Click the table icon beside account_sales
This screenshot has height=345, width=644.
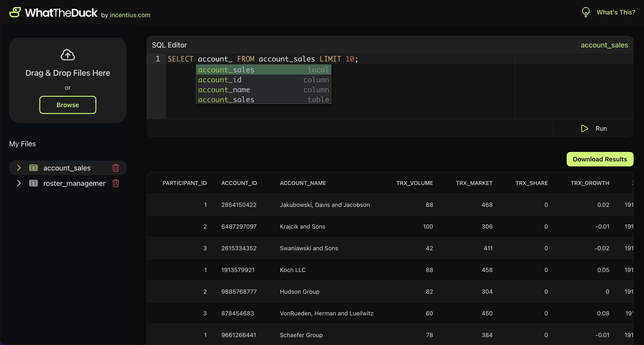click(x=33, y=168)
